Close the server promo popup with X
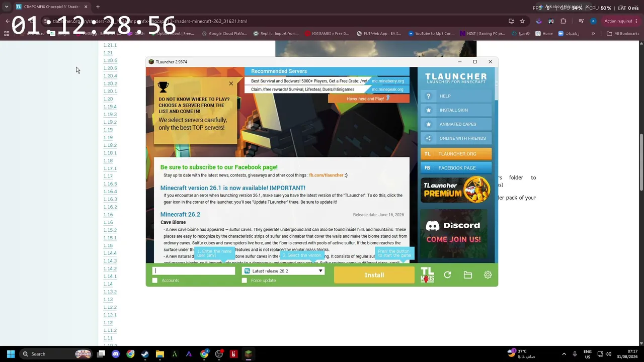The width and height of the screenshot is (644, 362). coord(231,83)
